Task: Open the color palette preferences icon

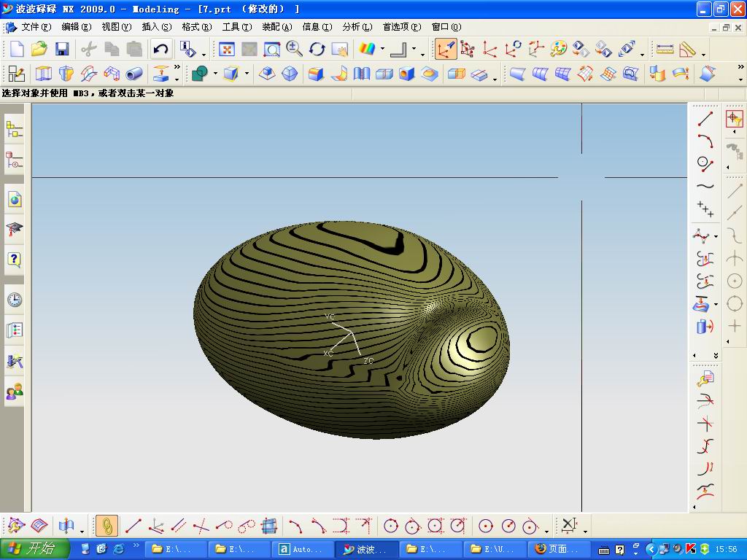Action: pos(558,49)
